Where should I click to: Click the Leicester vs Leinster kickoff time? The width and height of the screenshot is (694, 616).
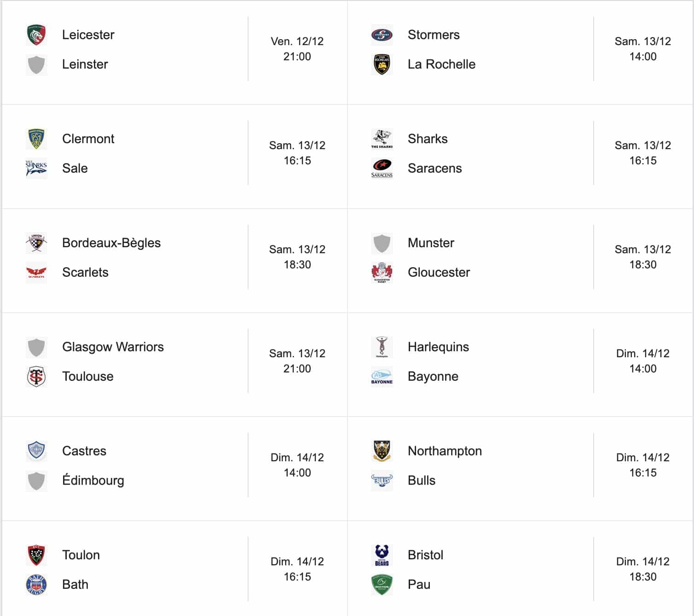[x=297, y=57]
